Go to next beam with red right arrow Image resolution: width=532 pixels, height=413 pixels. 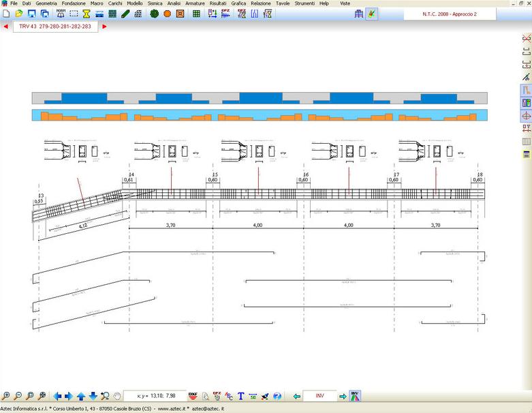tap(104, 27)
